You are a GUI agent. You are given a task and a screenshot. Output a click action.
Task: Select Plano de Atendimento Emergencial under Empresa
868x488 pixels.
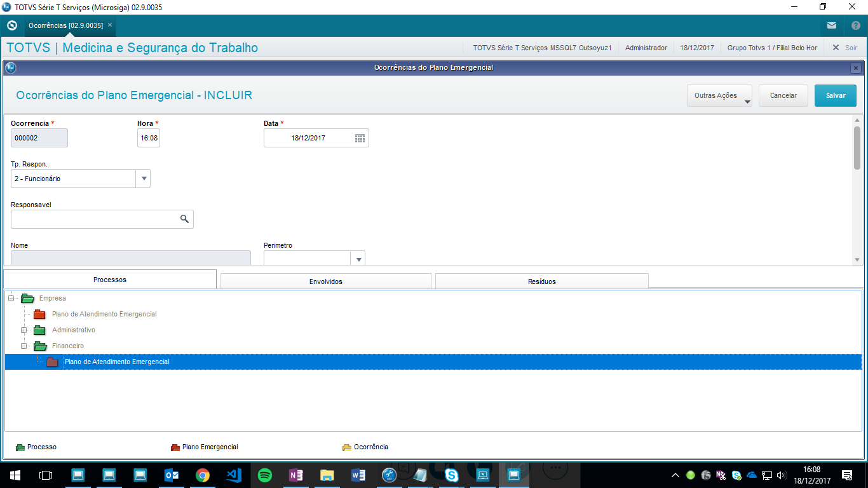pyautogui.click(x=104, y=314)
